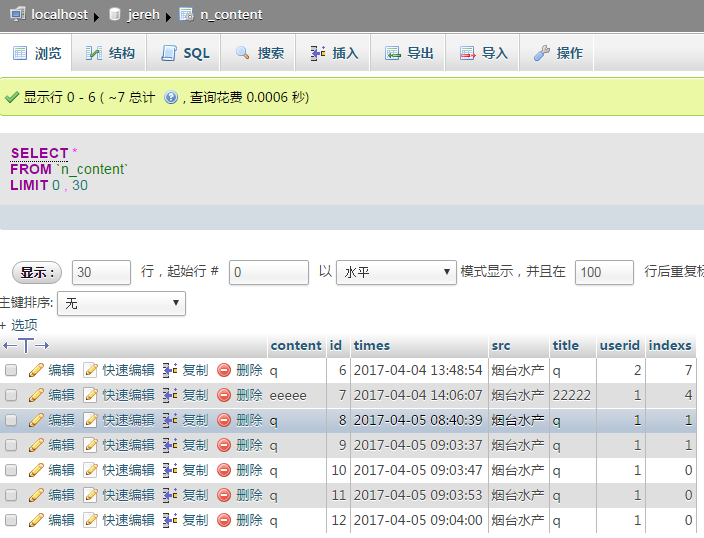
Task: Open the 水平 display mode dropdown
Action: click(x=397, y=272)
